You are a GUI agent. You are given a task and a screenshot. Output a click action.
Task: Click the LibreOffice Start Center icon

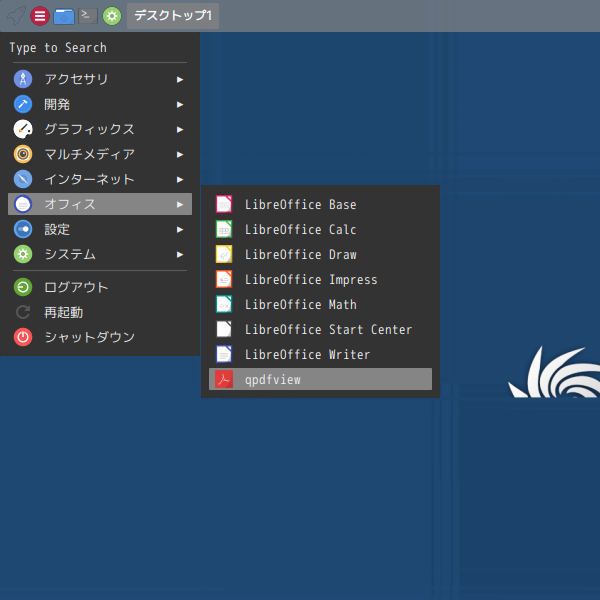[x=224, y=329]
